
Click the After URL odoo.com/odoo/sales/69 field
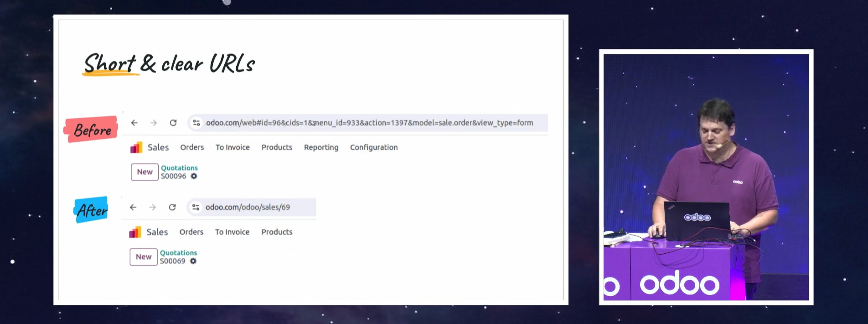[x=252, y=207]
